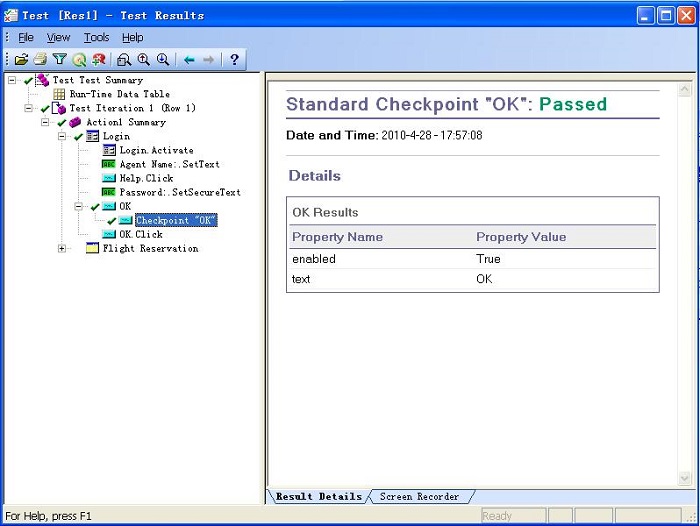The height and width of the screenshot is (526, 700).
Task: Click the Go to Previous Node arrow
Action: pyautogui.click(x=189, y=60)
